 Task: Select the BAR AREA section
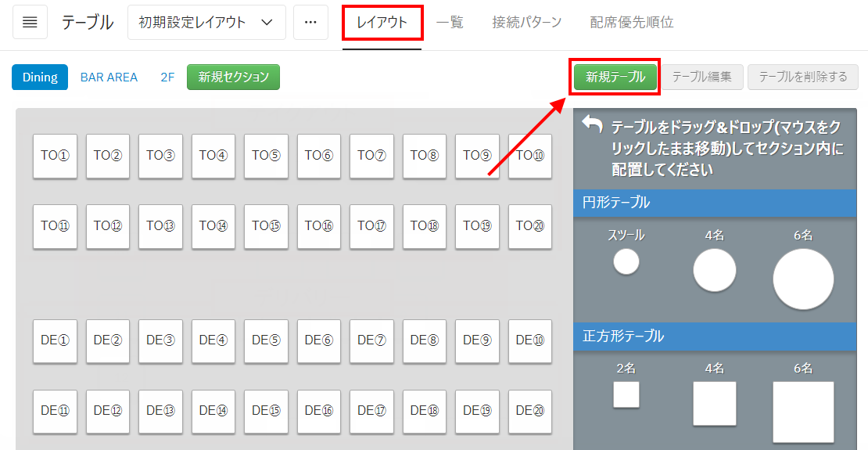tap(109, 77)
